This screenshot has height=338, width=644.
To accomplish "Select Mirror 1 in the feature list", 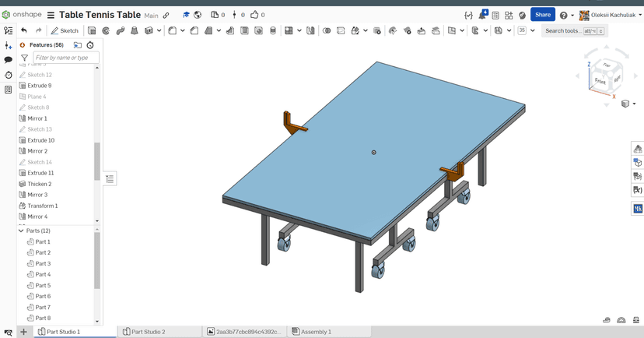I will click(x=37, y=118).
